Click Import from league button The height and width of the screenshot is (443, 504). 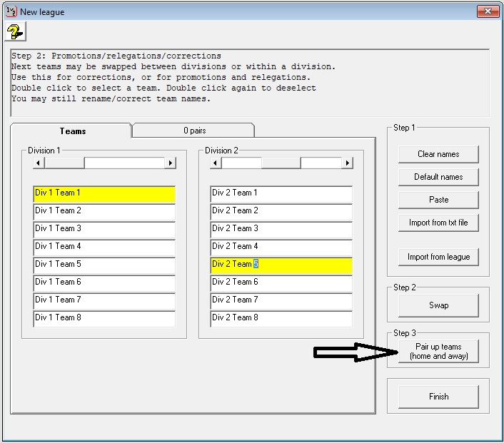[x=438, y=257]
